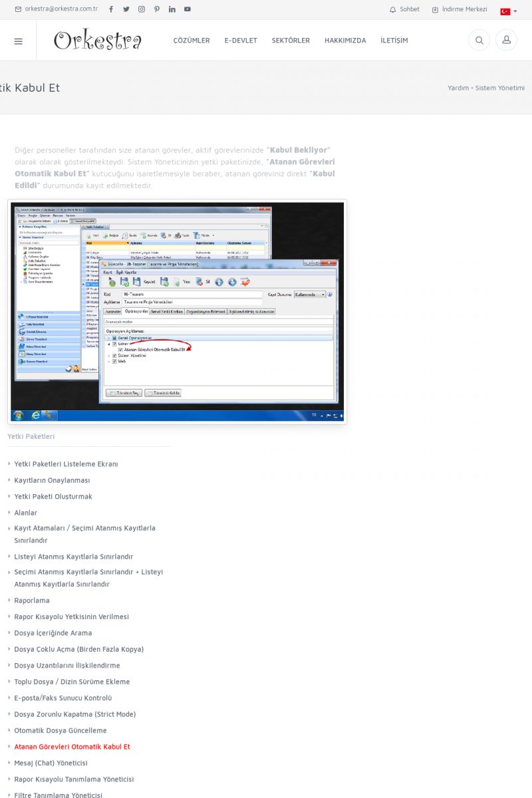
Task: Open Kayıt Atamaları / Seçimi Atanmış Kayıtlarla Sınırlandır
Action: click(84, 534)
